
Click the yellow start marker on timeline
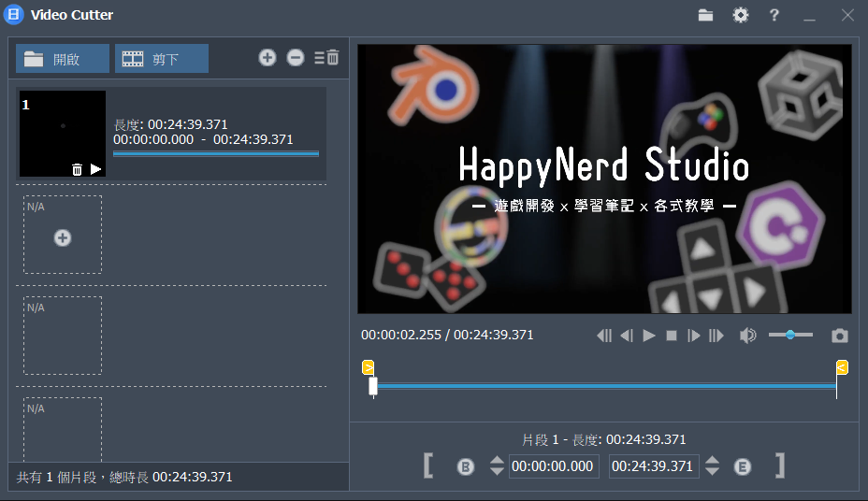point(369,367)
